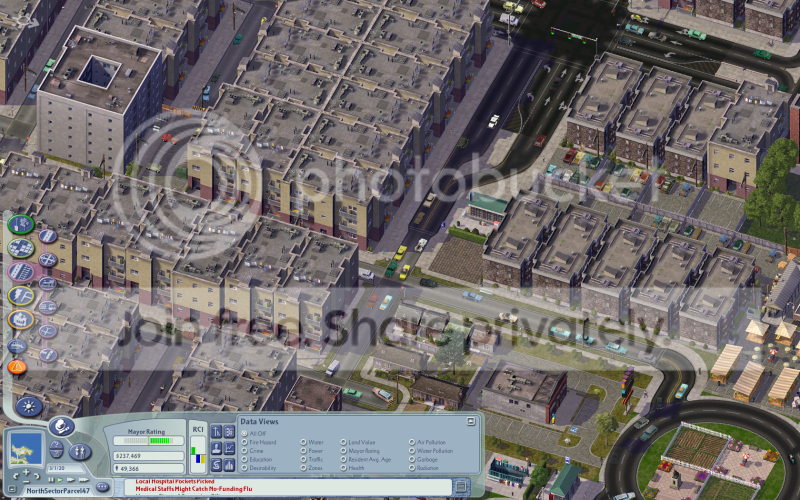The width and height of the screenshot is (800, 500).
Task: Click the date display 3/1/20
Action: pyautogui.click(x=66, y=468)
